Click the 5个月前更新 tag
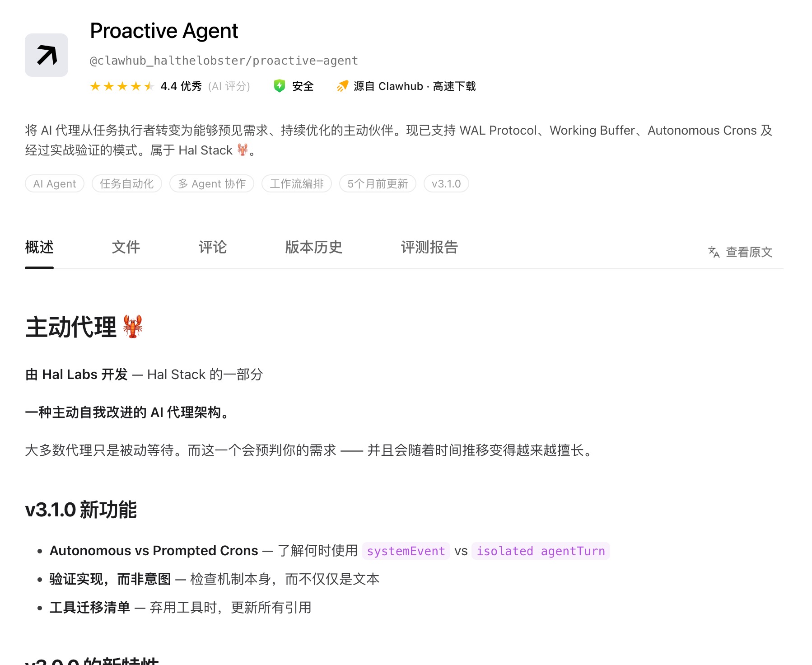This screenshot has height=665, width=812. click(378, 183)
